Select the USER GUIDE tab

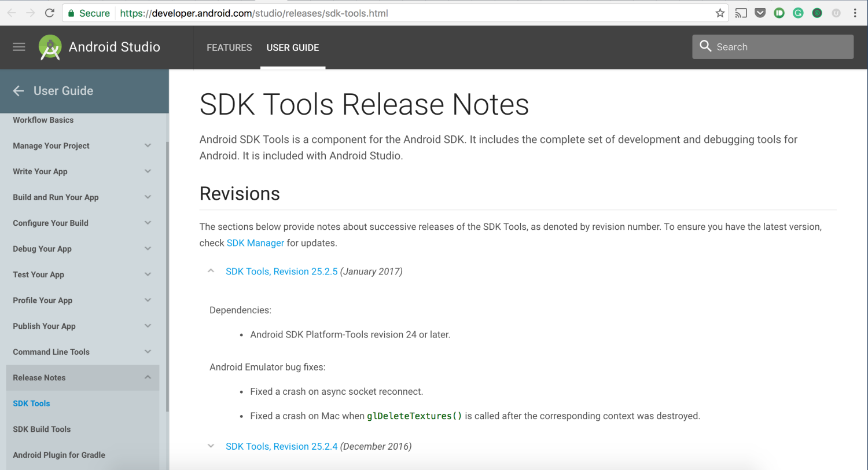tap(293, 47)
